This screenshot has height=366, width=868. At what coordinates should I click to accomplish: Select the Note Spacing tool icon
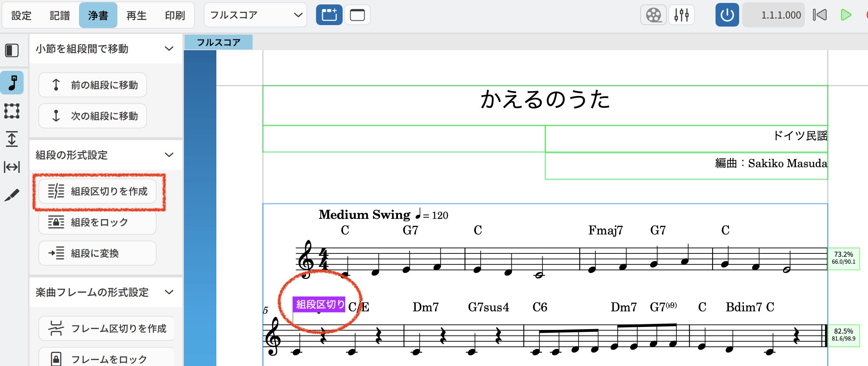click(12, 167)
